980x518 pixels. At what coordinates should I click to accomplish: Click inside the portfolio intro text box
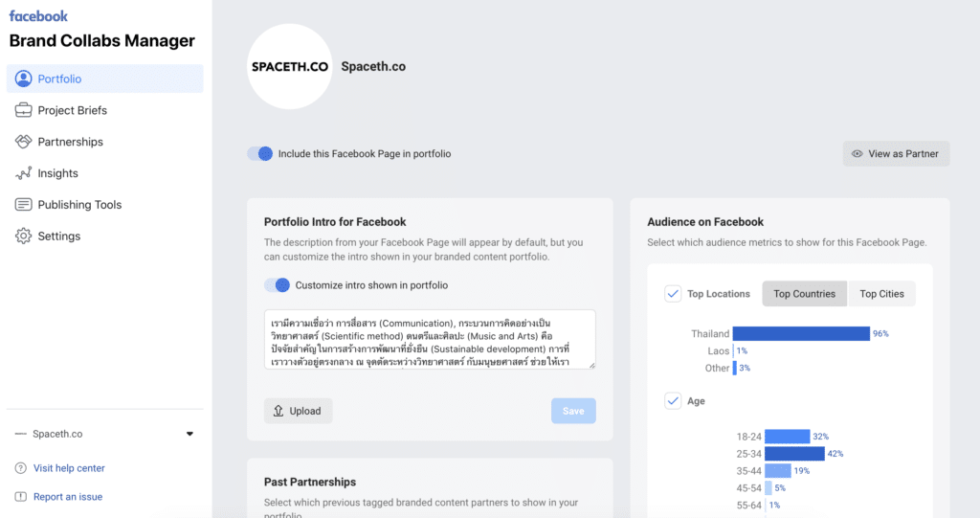pyautogui.click(x=430, y=339)
